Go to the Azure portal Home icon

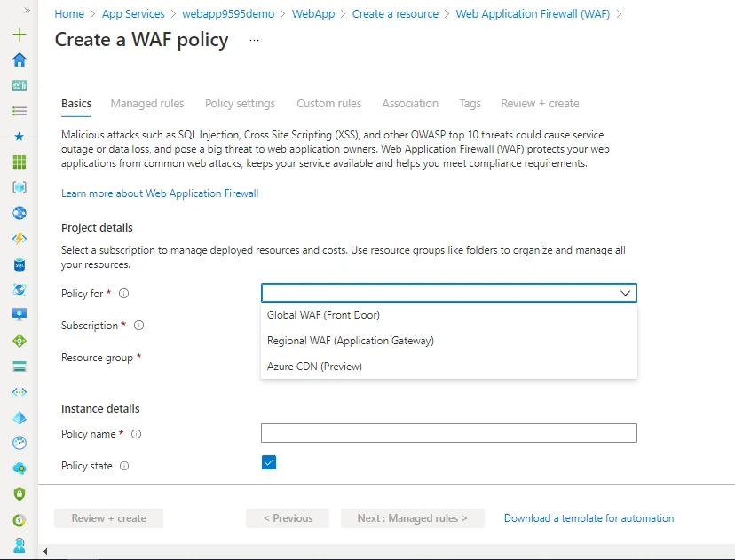point(19,59)
